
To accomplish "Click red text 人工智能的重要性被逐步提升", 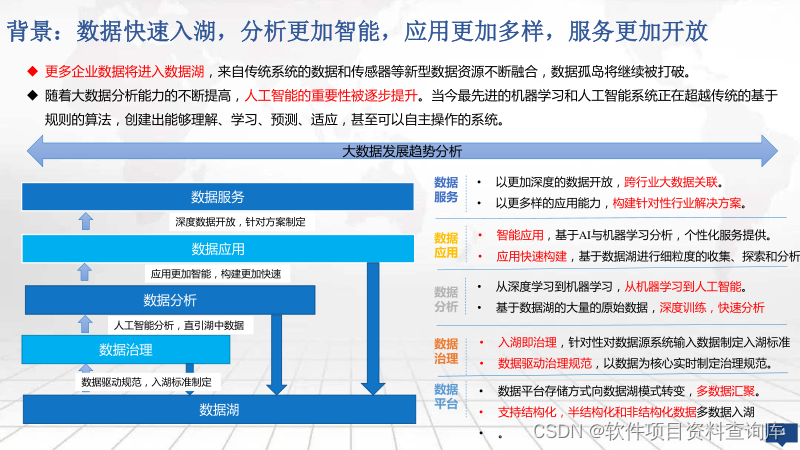I will pyautogui.click(x=331, y=96).
